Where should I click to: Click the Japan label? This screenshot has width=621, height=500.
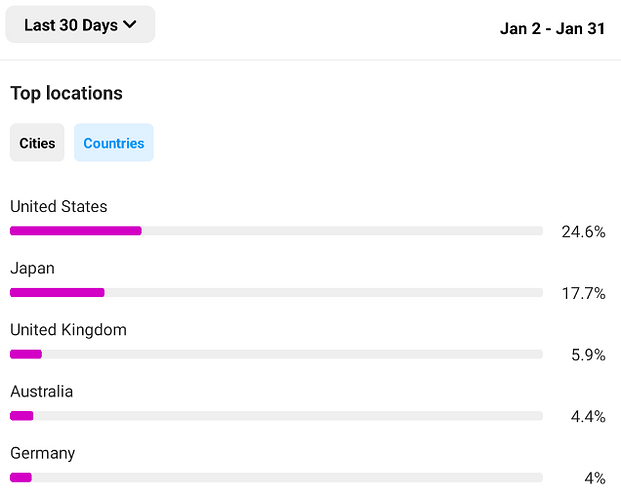click(x=32, y=269)
